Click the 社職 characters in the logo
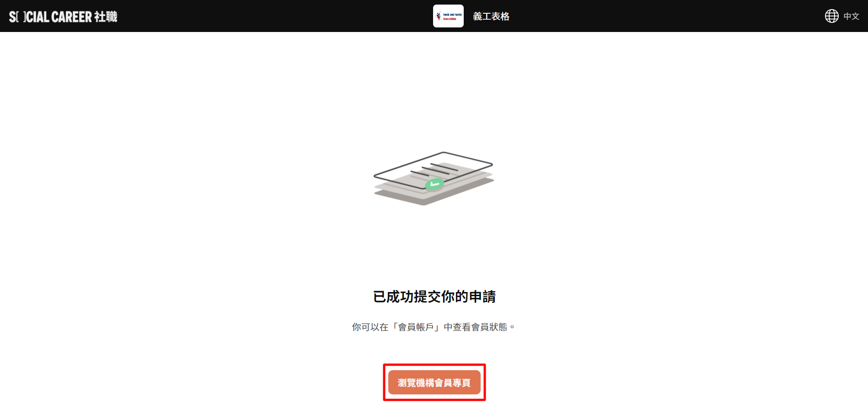Image resolution: width=868 pixels, height=404 pixels. (x=106, y=16)
